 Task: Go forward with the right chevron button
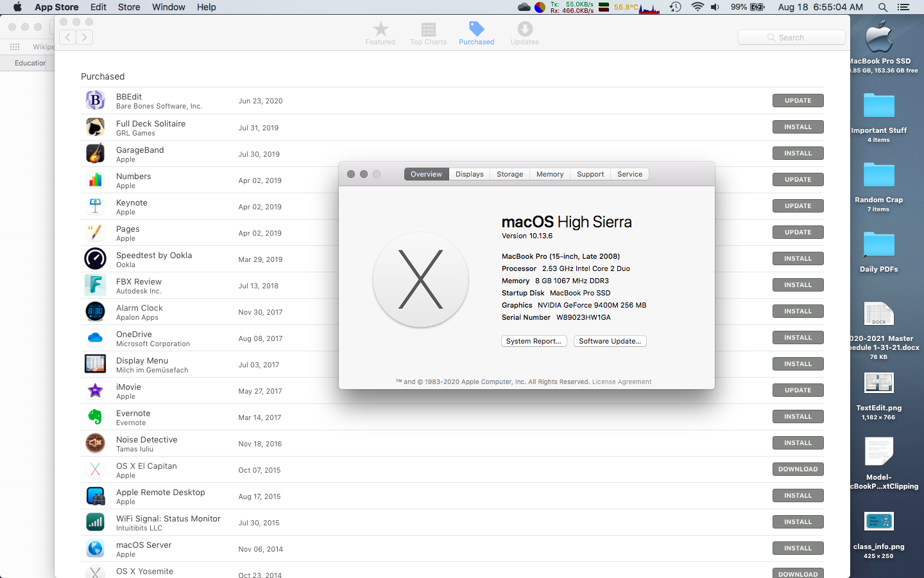[x=84, y=37]
